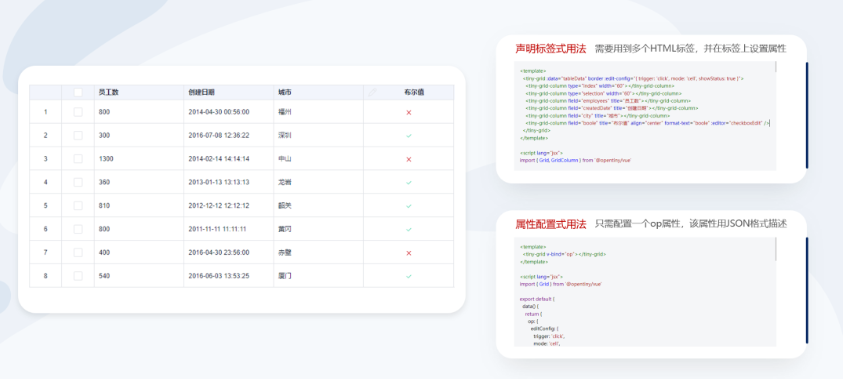Click the date 2016-06-03 13:53:25
The image size is (843, 379).
click(x=219, y=276)
